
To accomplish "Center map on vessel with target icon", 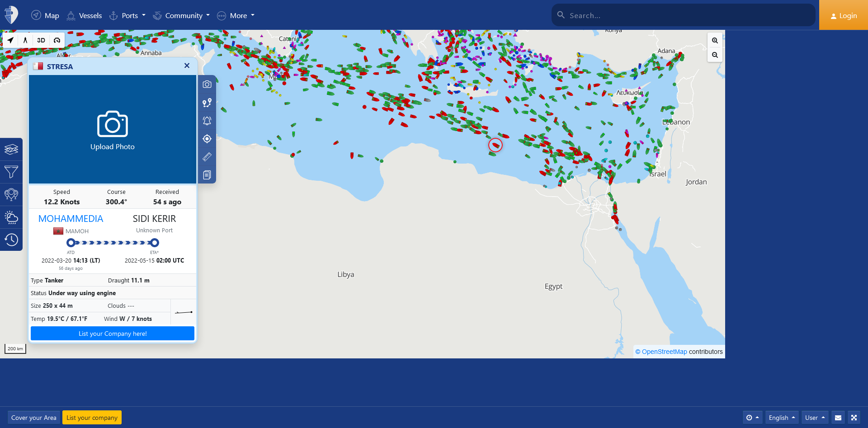I will pos(207,139).
